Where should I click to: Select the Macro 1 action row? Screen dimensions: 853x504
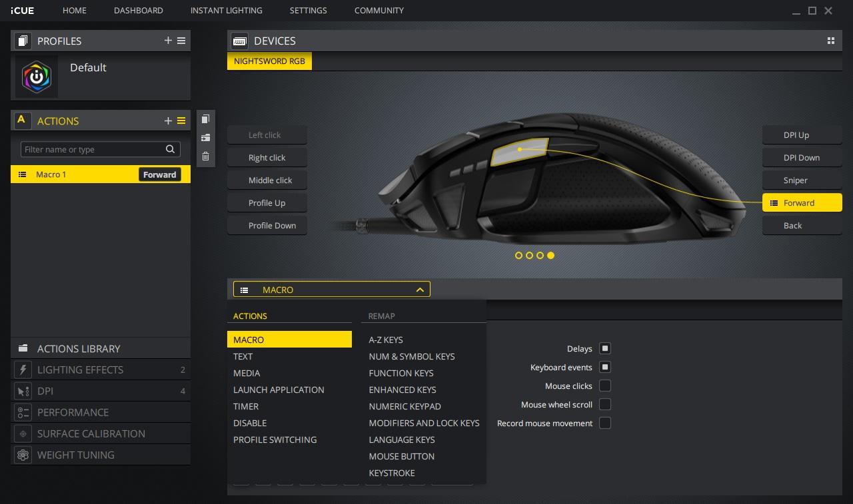(101, 174)
